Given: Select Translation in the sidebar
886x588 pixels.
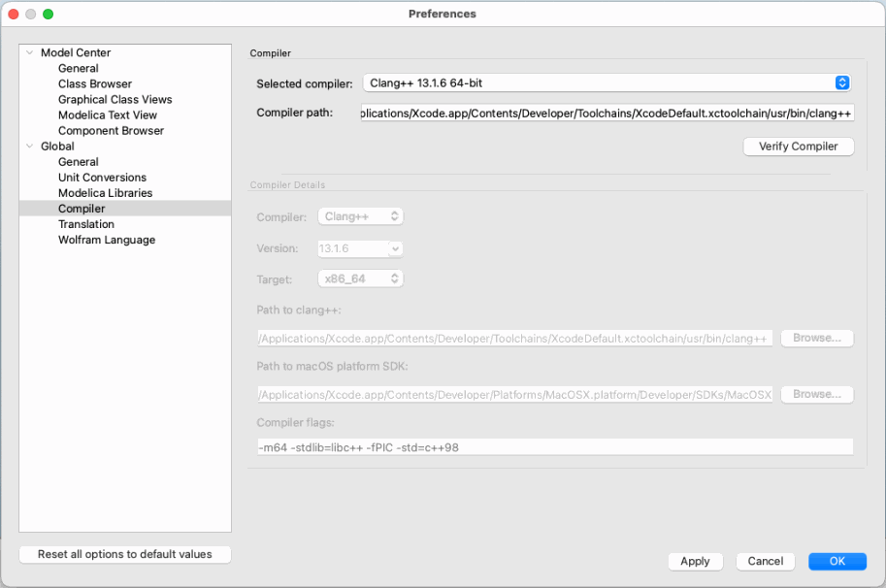Looking at the screenshot, I should tap(85, 224).
